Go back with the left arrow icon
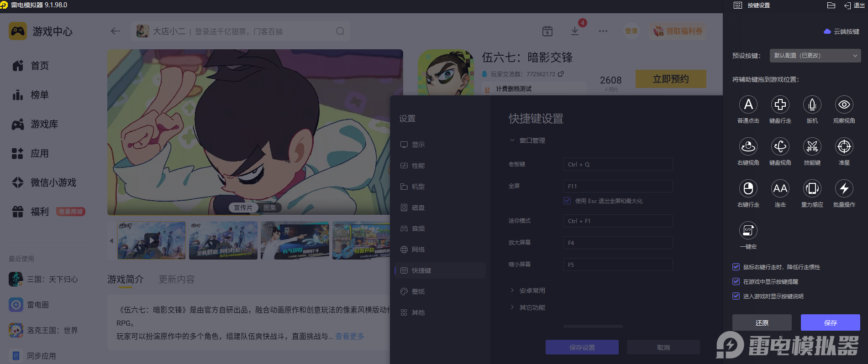Screen dimensions: 868x364 click(115, 31)
